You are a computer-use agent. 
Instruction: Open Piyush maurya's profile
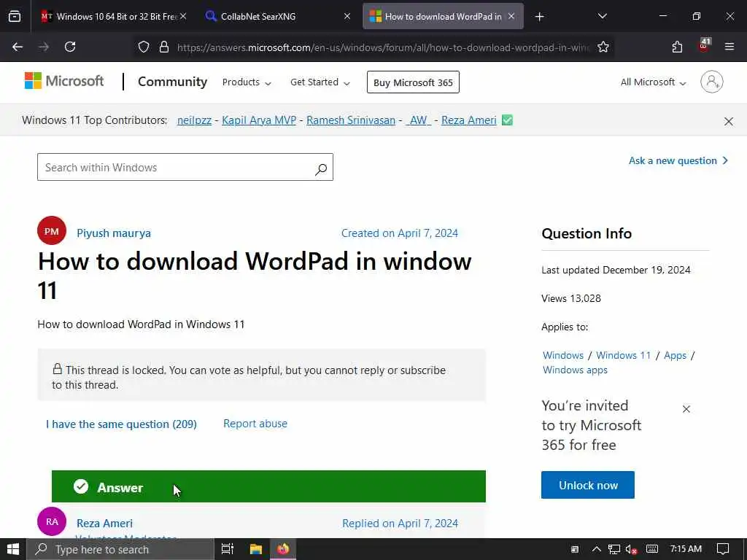pos(114,233)
